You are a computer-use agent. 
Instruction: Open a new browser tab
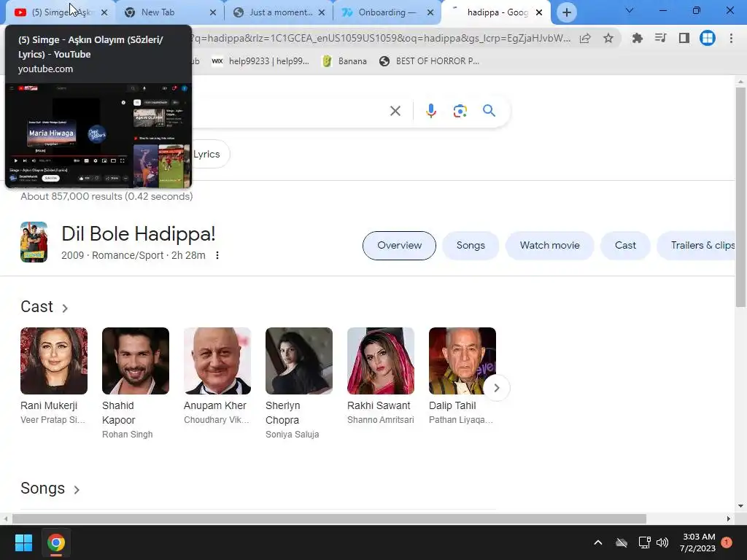coord(566,12)
